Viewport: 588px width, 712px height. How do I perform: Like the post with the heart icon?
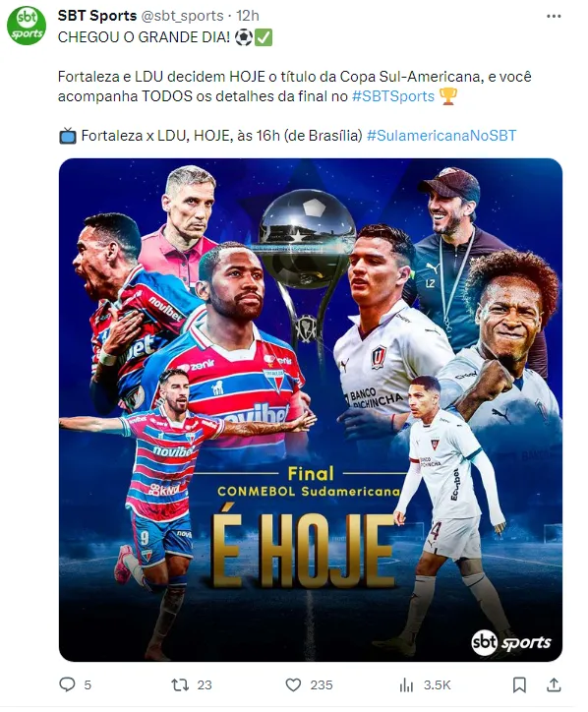click(293, 684)
